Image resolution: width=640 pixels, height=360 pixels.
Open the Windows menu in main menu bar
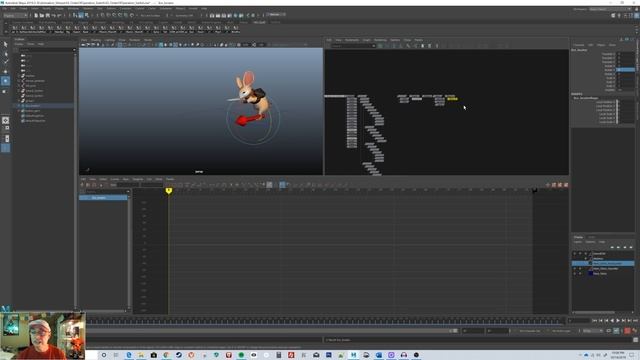(73, 8)
